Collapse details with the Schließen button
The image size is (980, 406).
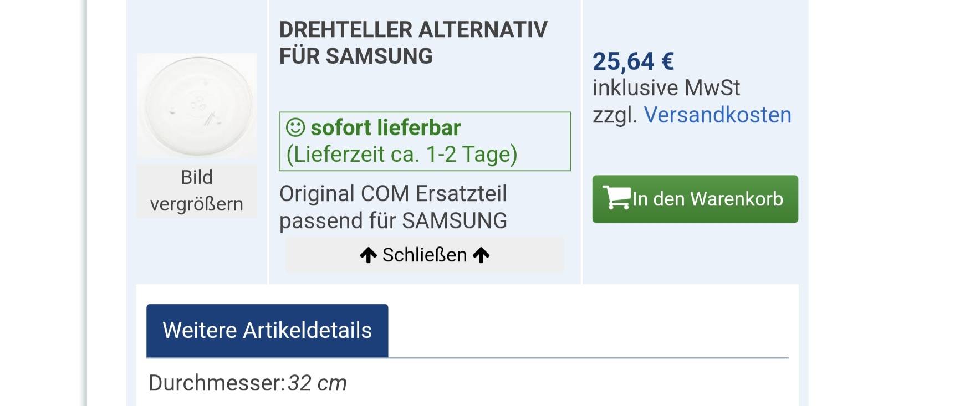coord(425,255)
